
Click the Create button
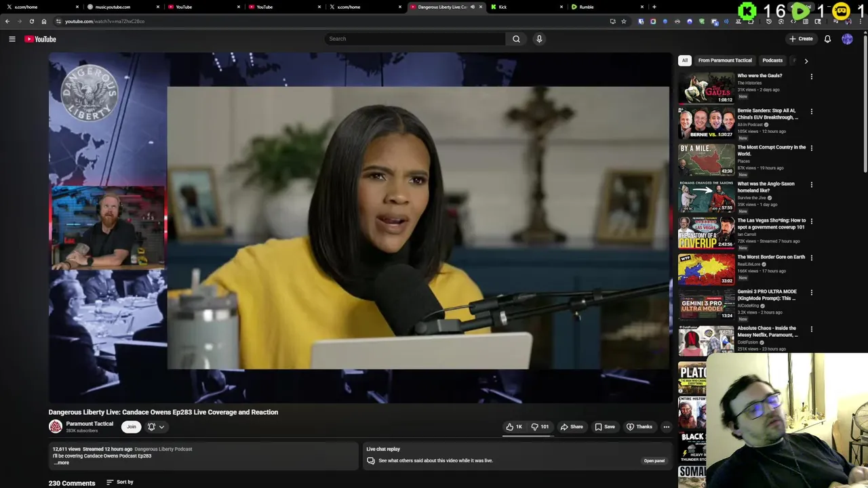point(801,39)
